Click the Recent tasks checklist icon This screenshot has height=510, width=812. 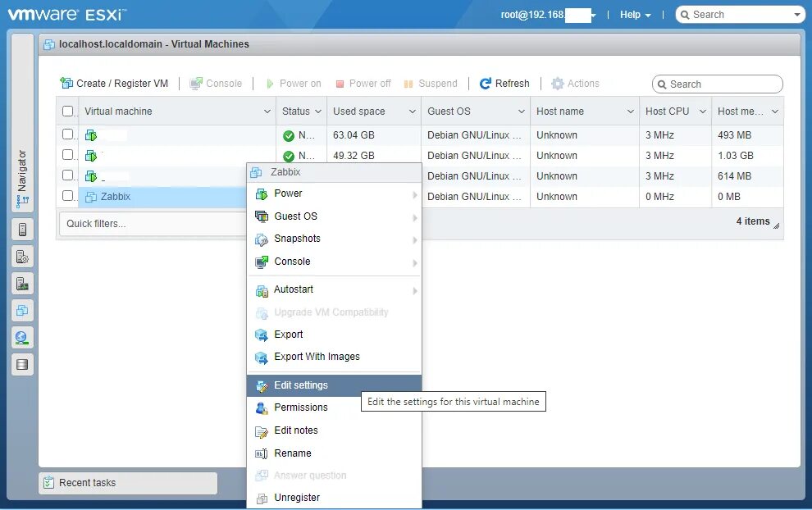coord(48,483)
